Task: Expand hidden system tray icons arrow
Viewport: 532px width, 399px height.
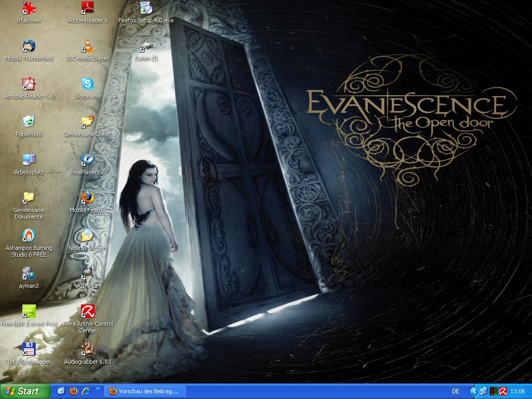Action: [x=474, y=392]
